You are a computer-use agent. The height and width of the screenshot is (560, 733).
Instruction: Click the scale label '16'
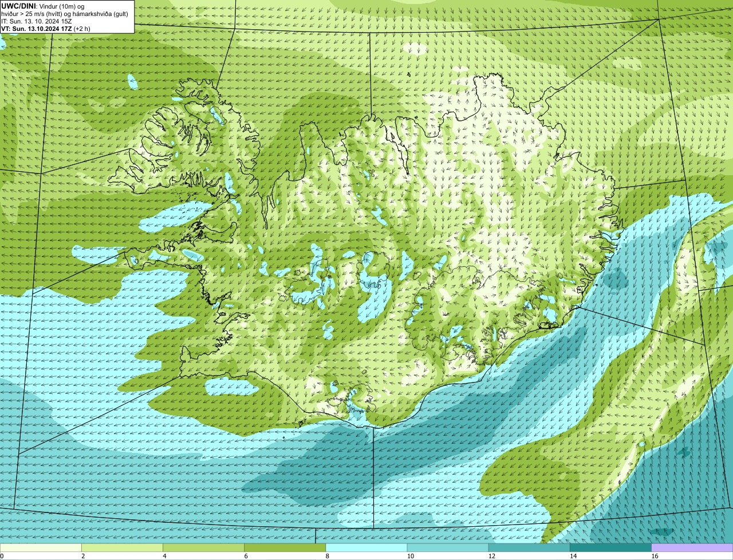[655, 556]
